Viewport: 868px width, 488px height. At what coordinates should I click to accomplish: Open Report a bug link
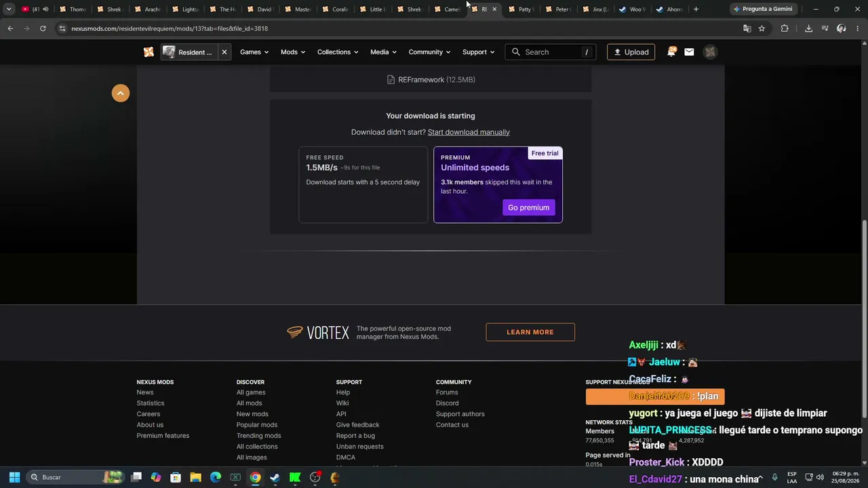point(355,436)
